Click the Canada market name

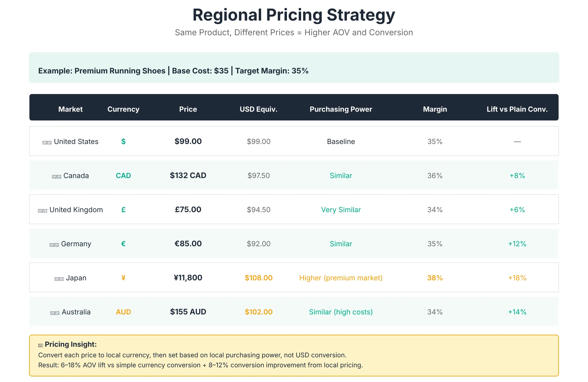[x=76, y=175]
